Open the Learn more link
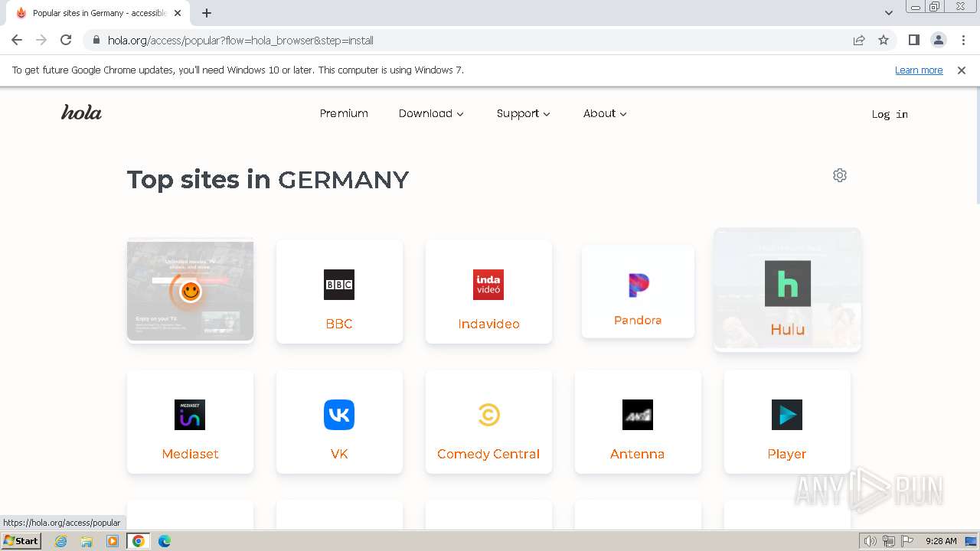This screenshot has height=551, width=980. pyautogui.click(x=919, y=70)
